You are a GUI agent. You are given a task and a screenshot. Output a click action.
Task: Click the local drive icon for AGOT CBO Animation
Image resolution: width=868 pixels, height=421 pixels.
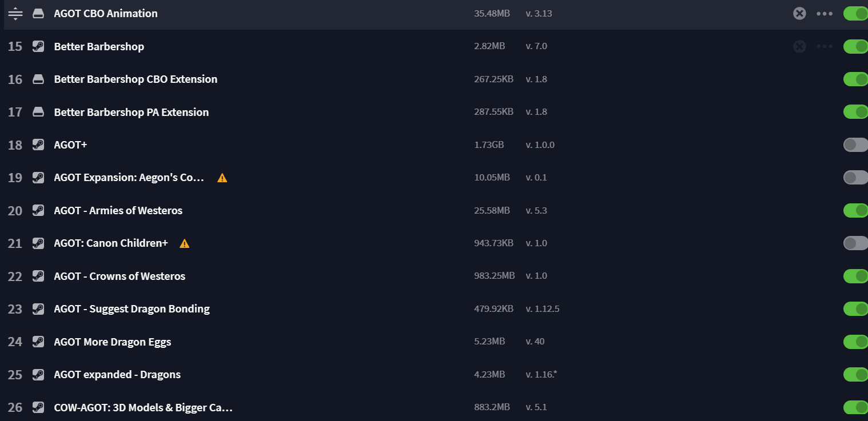coord(38,13)
